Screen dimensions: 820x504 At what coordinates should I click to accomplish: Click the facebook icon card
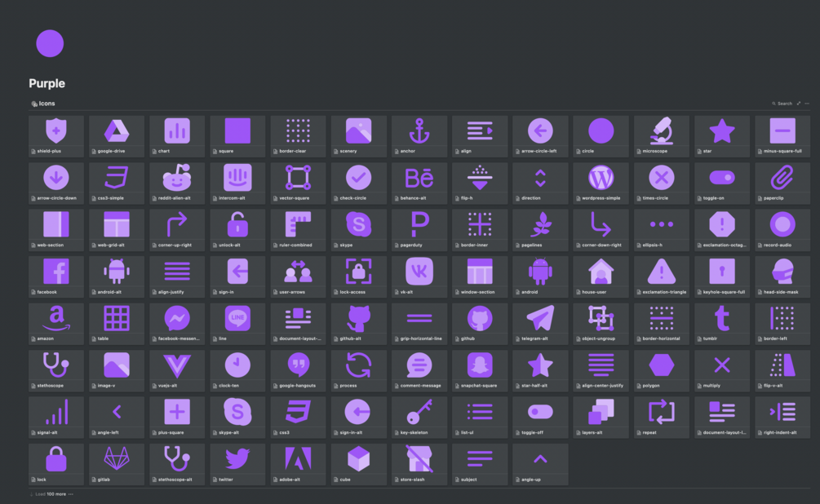pyautogui.click(x=56, y=276)
